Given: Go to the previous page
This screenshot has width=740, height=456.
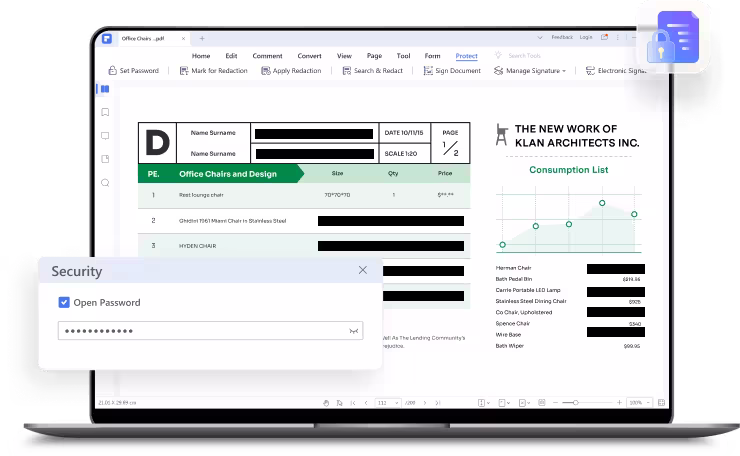Looking at the screenshot, I should pos(366,403).
